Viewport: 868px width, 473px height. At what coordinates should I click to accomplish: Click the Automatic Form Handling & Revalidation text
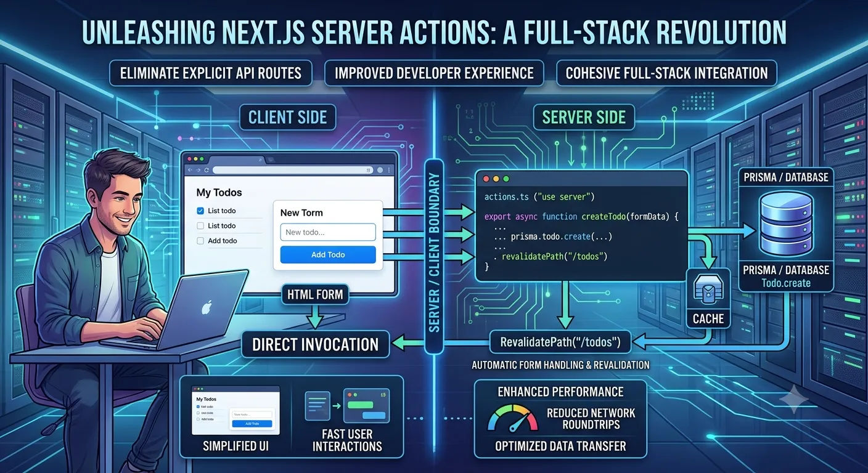tap(560, 365)
